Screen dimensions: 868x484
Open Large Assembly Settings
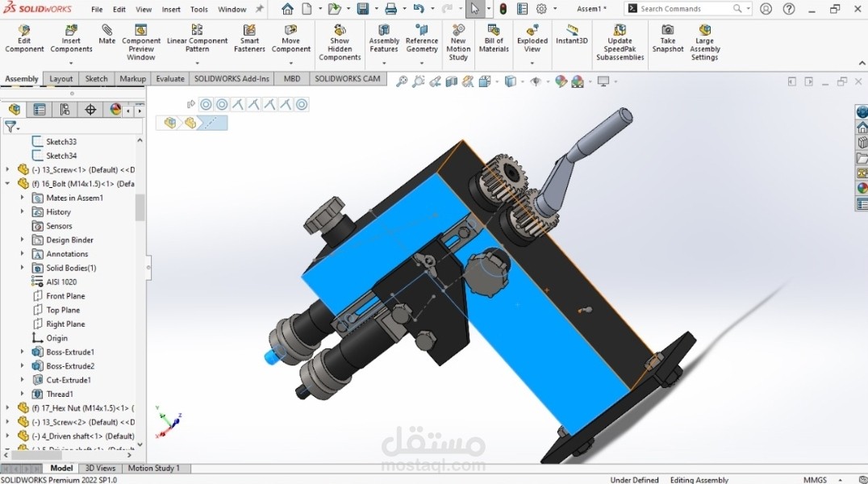coord(704,43)
